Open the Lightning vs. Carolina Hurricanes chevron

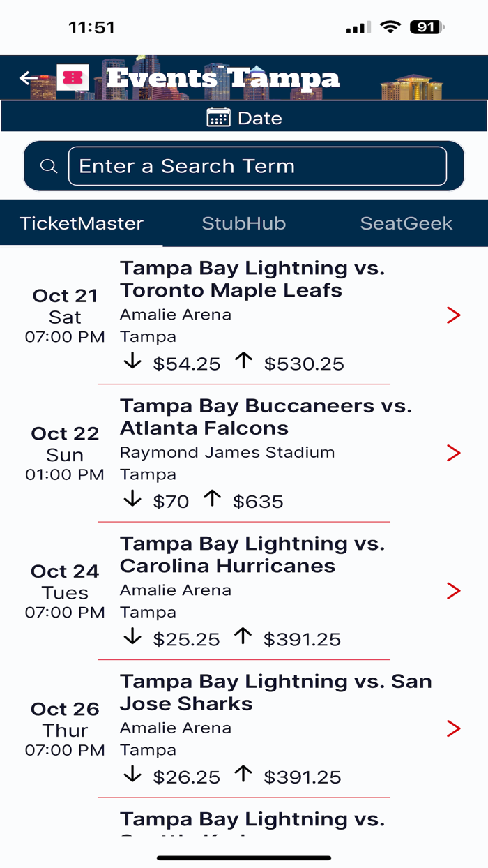(454, 590)
